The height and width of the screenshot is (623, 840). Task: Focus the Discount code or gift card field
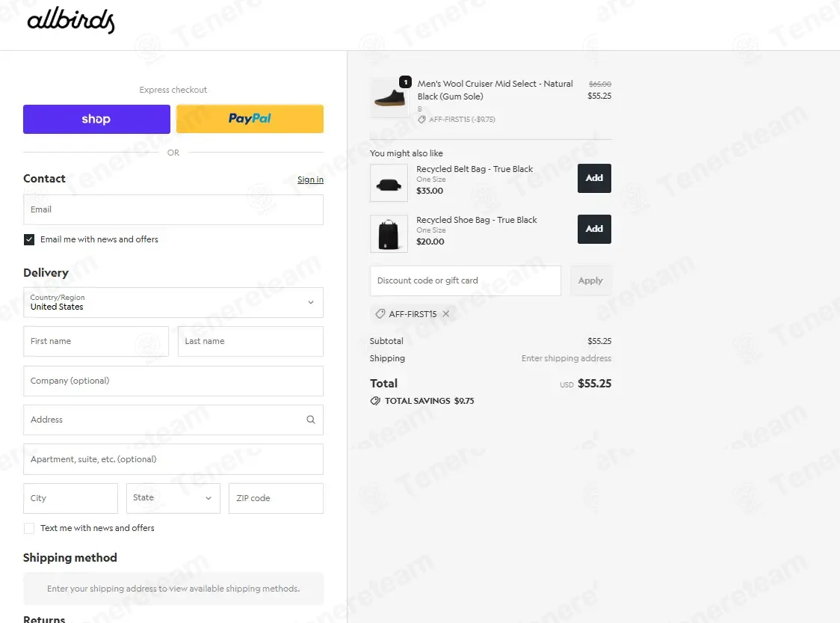[466, 280]
